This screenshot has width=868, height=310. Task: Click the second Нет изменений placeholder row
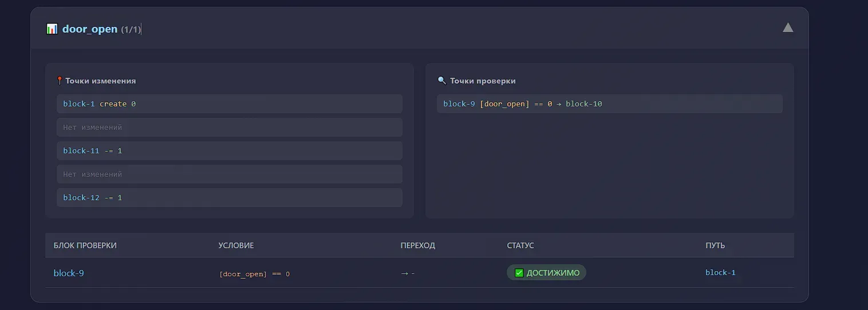[x=229, y=174]
